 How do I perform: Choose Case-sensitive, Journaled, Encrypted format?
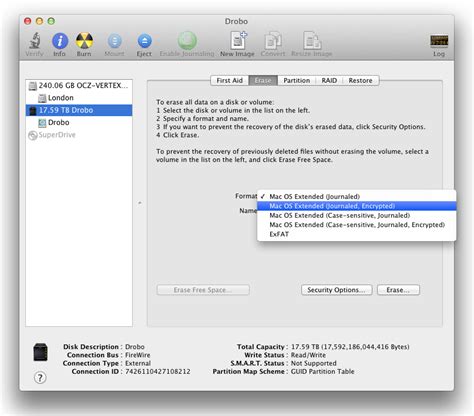coord(356,225)
